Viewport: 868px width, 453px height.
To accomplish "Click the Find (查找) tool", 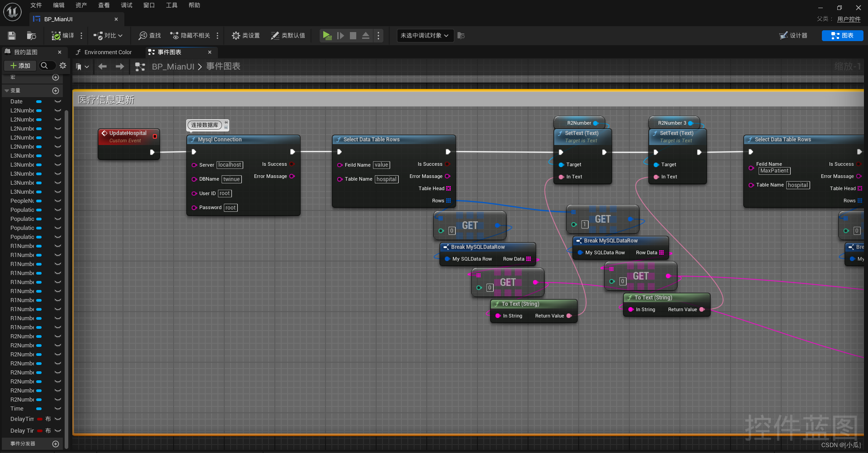I will coord(150,36).
